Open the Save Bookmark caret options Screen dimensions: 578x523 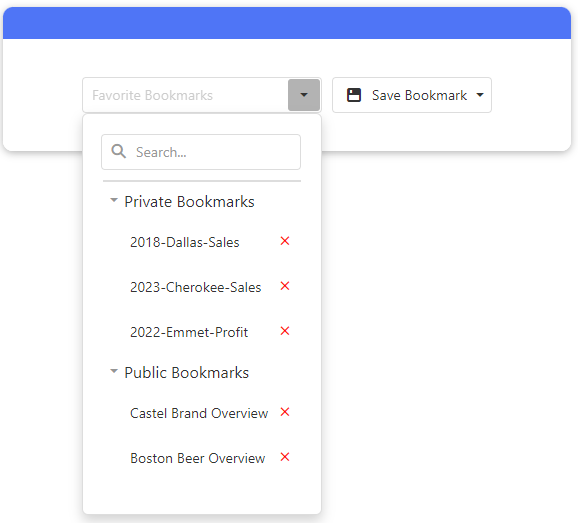[x=480, y=95]
